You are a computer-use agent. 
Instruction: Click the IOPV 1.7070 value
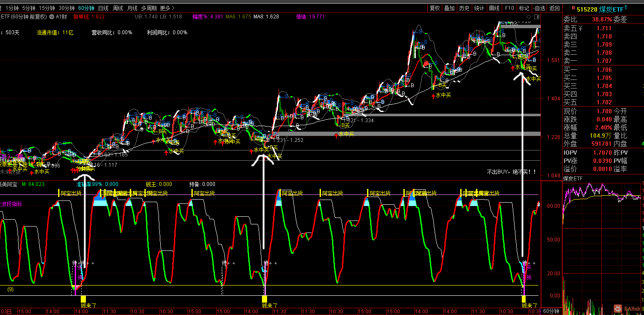(x=603, y=153)
